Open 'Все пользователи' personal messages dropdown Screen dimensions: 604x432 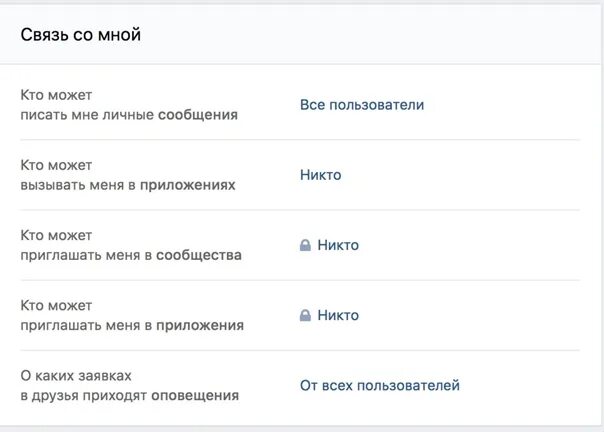[x=362, y=105]
